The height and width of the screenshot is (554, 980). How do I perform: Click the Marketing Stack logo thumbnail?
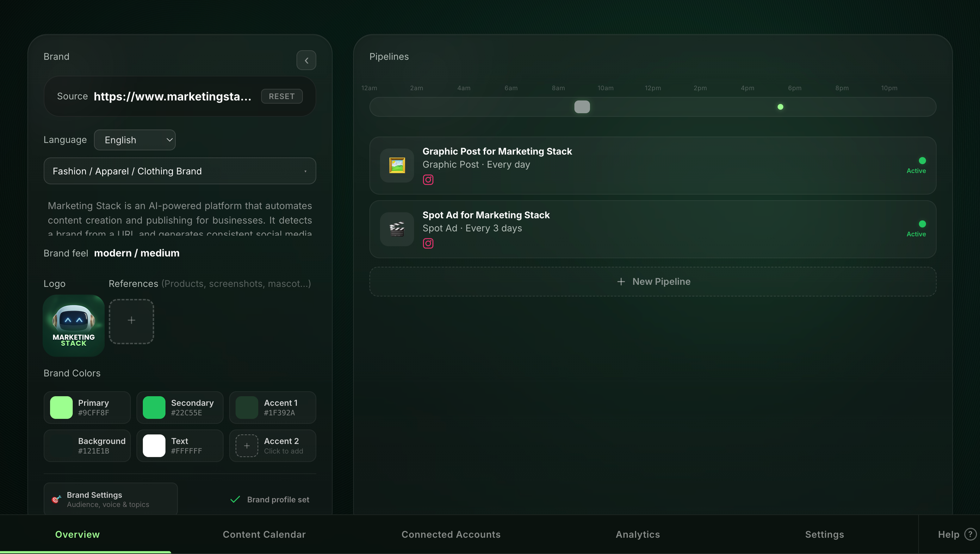[74, 326]
